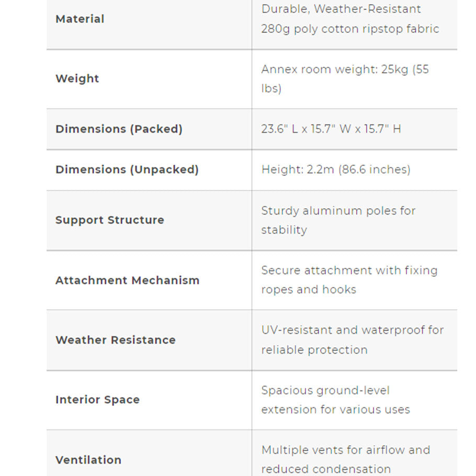Click the Material row label
This screenshot has width=476, height=476.
coord(80,19)
